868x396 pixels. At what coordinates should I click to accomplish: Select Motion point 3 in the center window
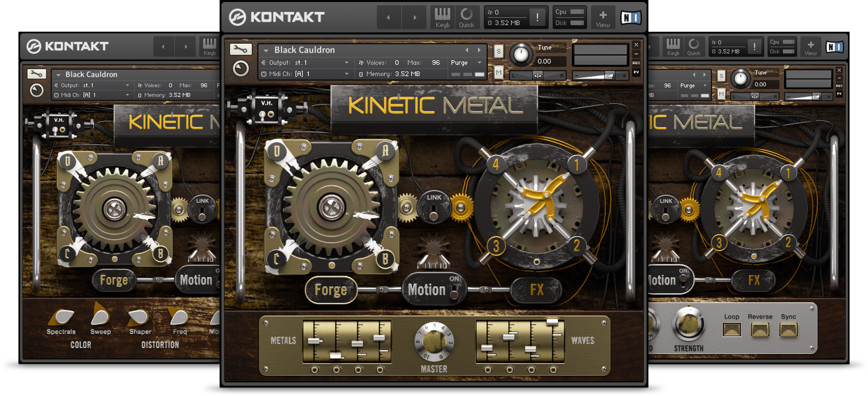[496, 246]
